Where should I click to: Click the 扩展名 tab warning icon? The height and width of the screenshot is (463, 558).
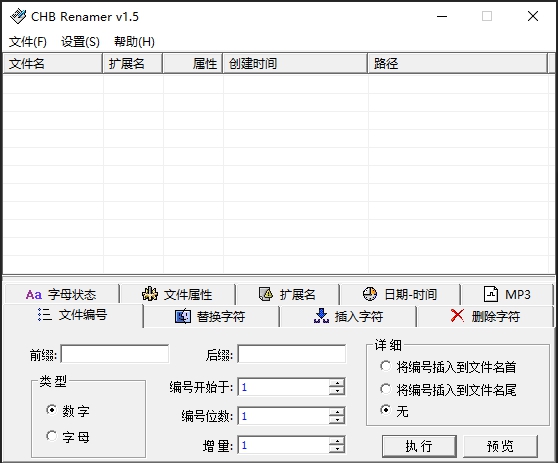pyautogui.click(x=265, y=294)
